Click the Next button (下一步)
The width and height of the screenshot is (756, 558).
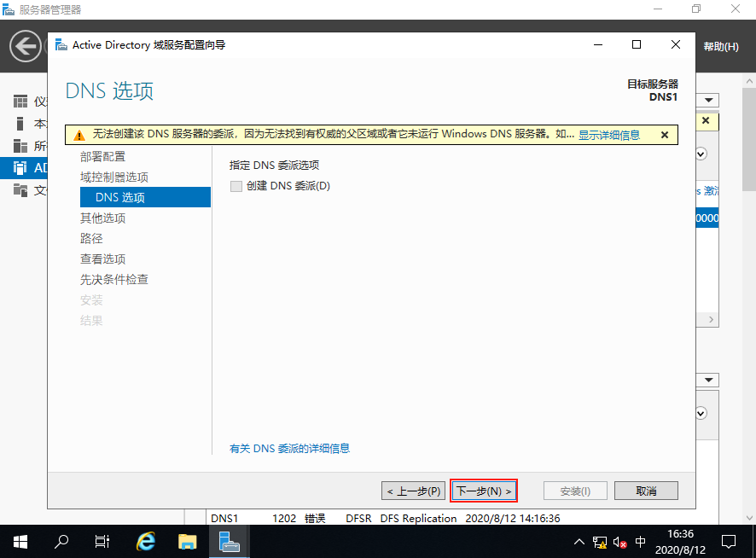484,491
